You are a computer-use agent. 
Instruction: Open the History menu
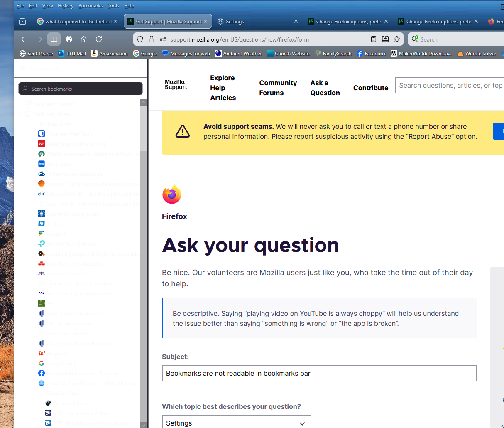(x=66, y=6)
